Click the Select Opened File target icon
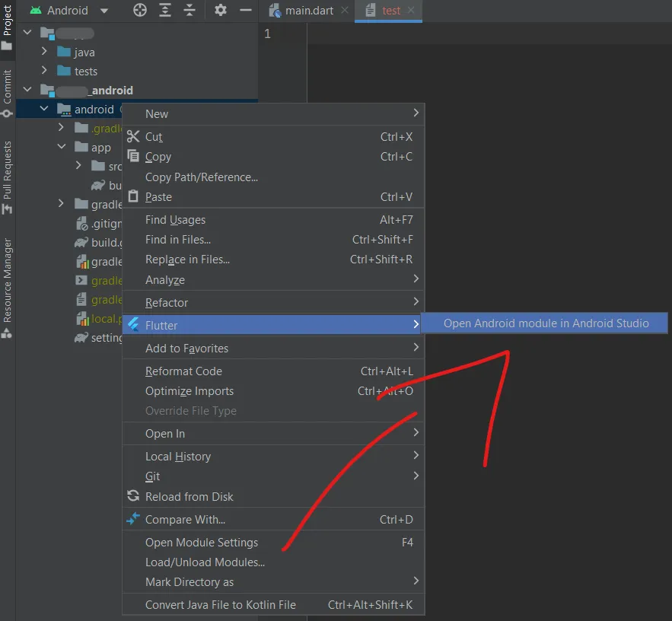 click(140, 10)
